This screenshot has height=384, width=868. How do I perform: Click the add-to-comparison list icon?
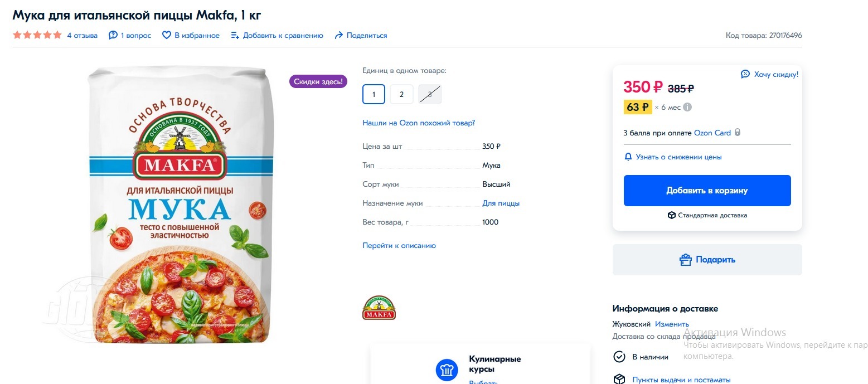point(235,35)
